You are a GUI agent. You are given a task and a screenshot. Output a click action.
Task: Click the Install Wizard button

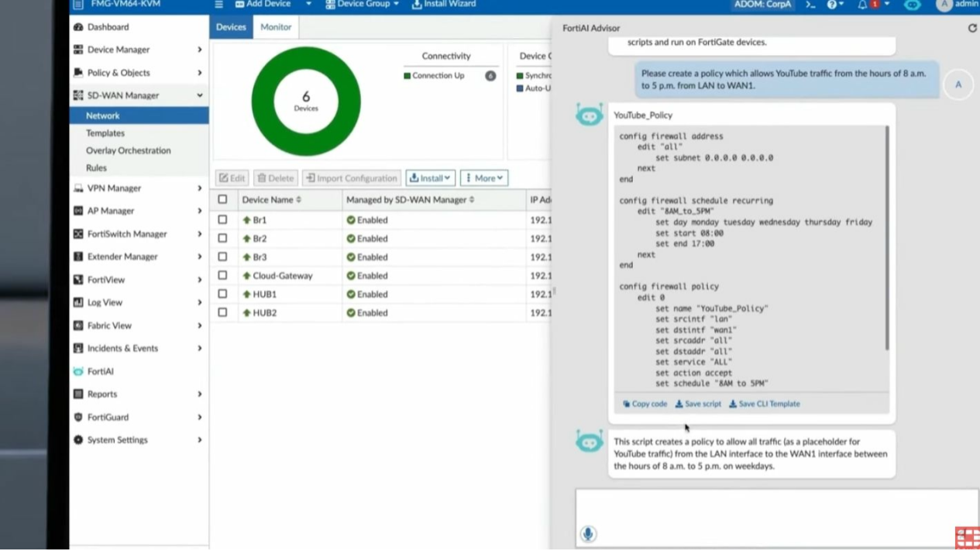click(x=444, y=4)
